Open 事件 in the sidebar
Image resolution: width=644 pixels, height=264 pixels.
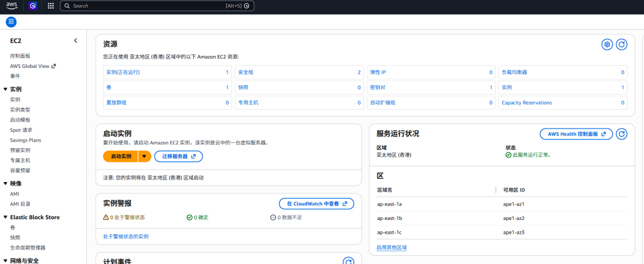click(x=15, y=76)
